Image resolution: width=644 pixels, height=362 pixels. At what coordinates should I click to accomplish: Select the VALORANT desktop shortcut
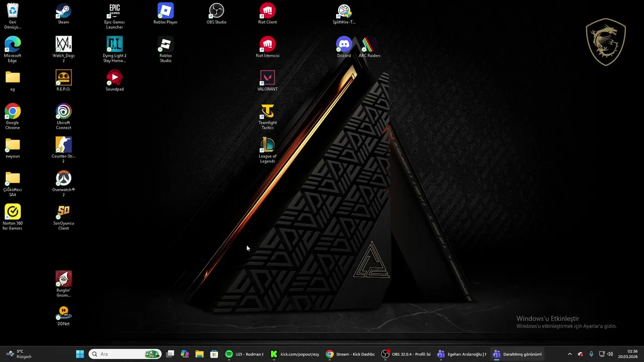(267, 80)
